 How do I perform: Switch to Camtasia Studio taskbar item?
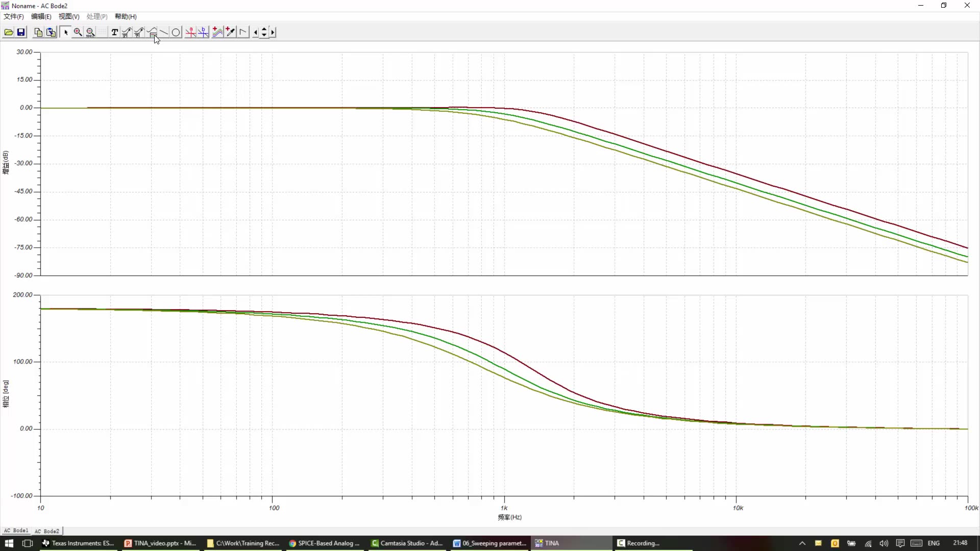click(407, 543)
